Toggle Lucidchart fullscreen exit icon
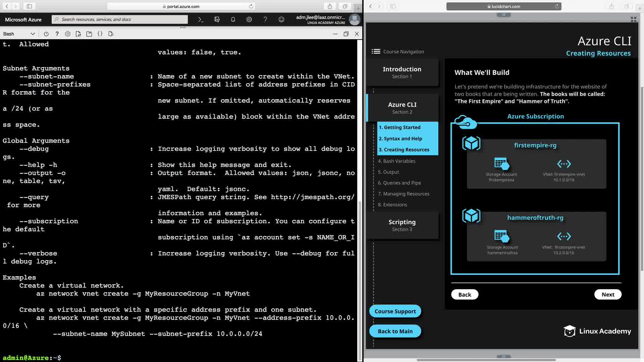The height and width of the screenshot is (362, 644). [633, 19]
